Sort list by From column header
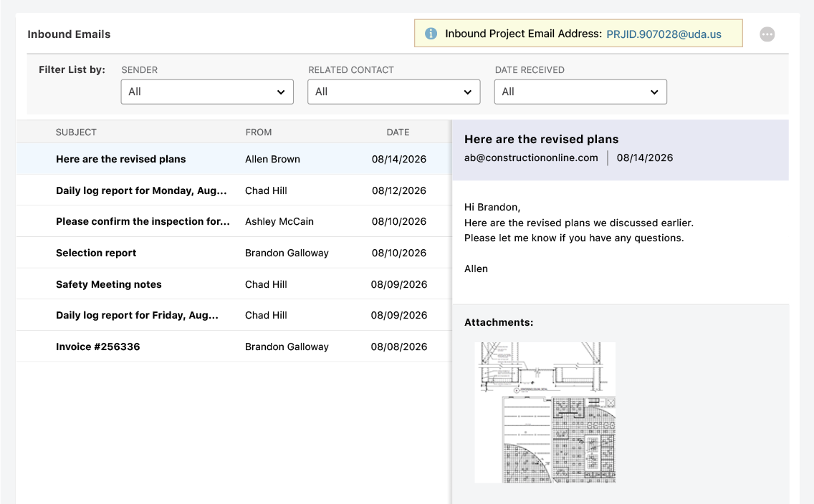This screenshot has height=504, width=814. pyautogui.click(x=259, y=132)
